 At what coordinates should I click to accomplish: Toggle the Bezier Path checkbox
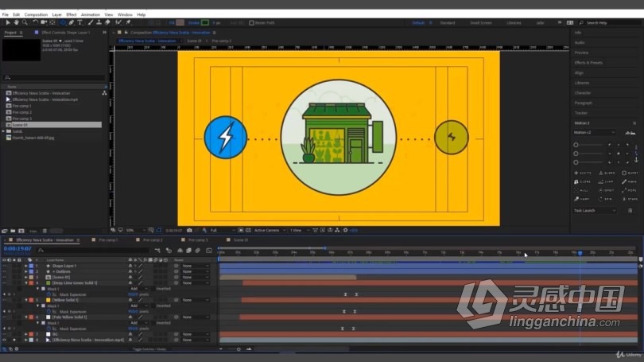pos(251,23)
